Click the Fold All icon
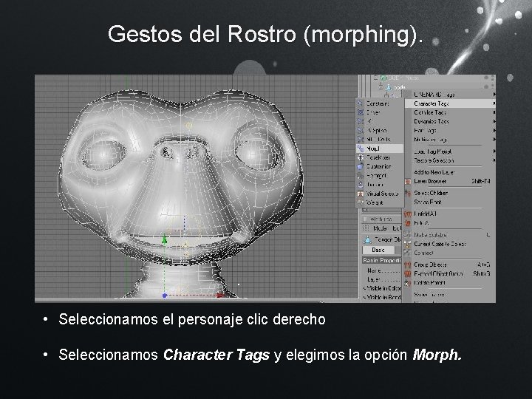Screen dimensions: 532x399 point(408,223)
